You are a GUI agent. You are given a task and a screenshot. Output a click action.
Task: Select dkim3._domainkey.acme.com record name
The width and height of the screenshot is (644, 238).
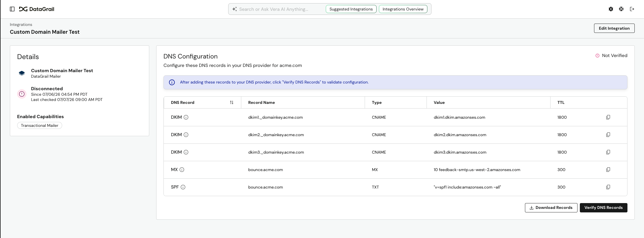[x=276, y=152]
